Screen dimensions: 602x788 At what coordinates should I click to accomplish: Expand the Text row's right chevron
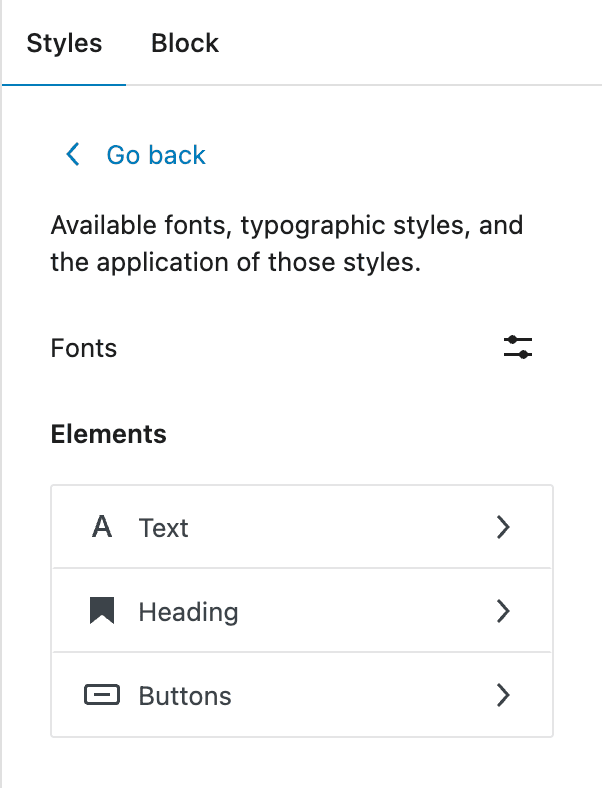503,528
